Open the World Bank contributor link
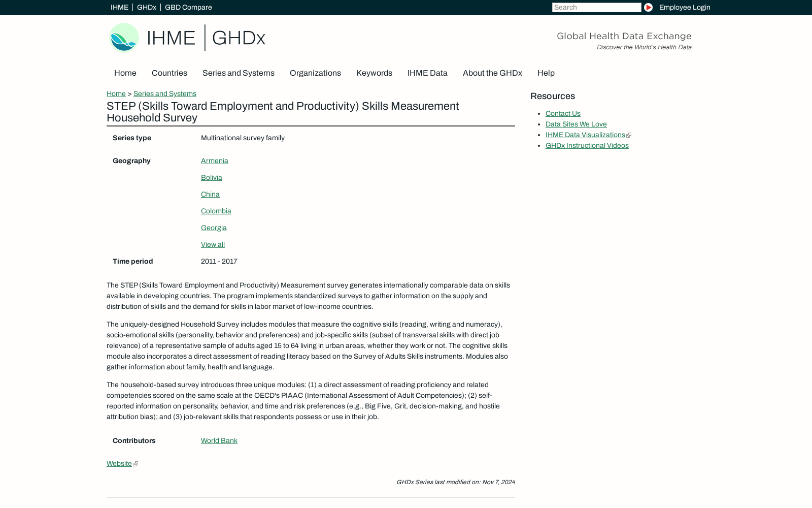This screenshot has width=812, height=508. click(x=219, y=440)
